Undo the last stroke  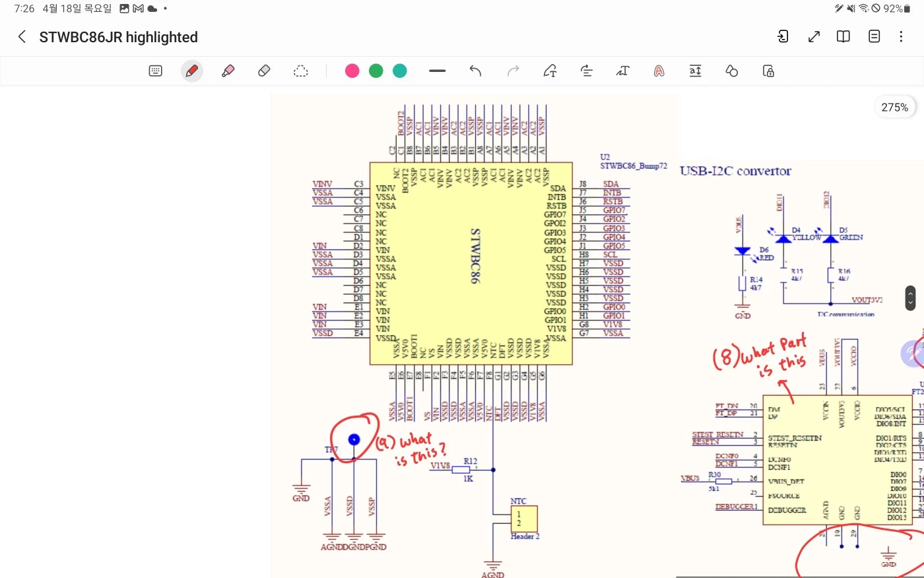(475, 71)
